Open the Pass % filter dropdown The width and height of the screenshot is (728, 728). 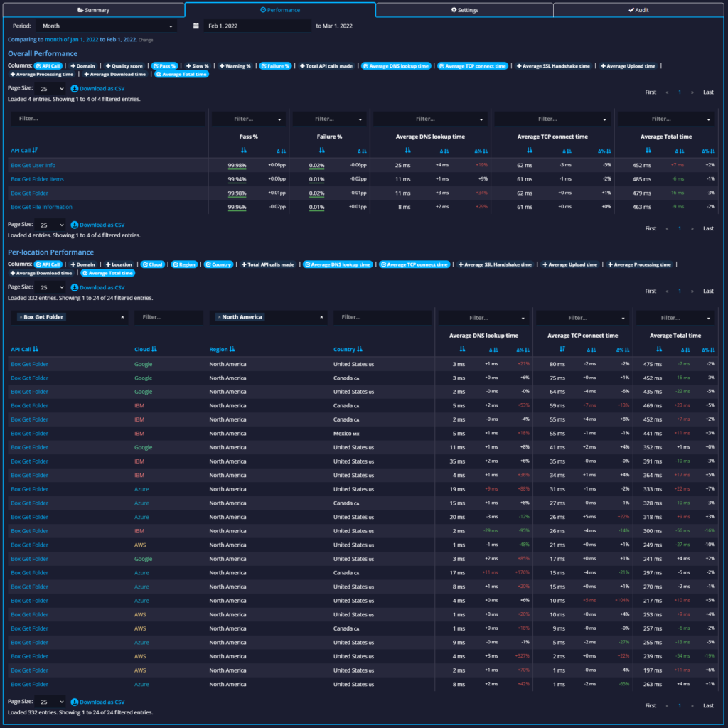click(248, 119)
